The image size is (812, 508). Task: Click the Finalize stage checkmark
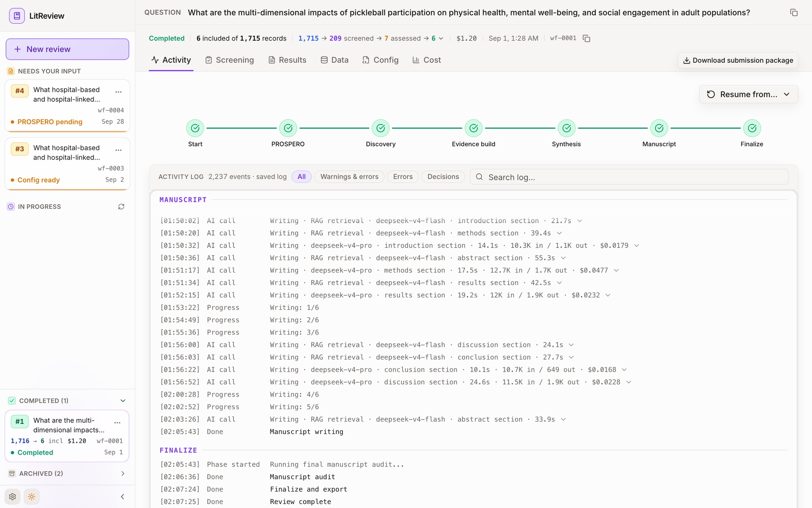(x=752, y=128)
